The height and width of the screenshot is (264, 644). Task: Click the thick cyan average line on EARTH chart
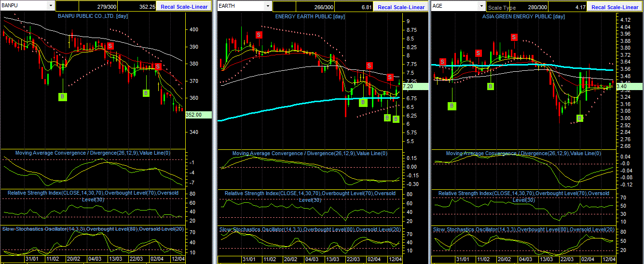tap(309, 101)
